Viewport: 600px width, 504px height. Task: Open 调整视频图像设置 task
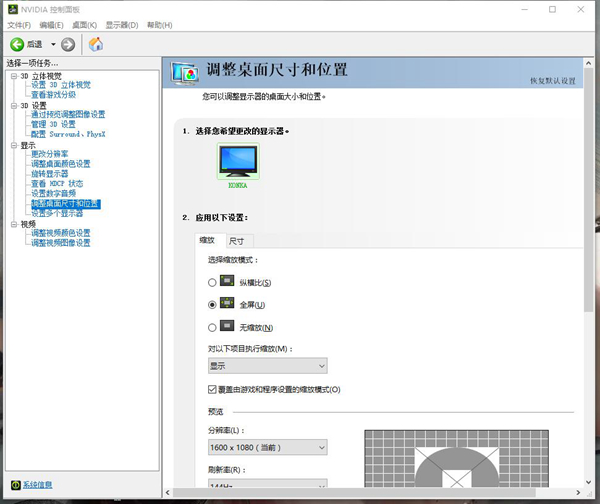click(60, 243)
